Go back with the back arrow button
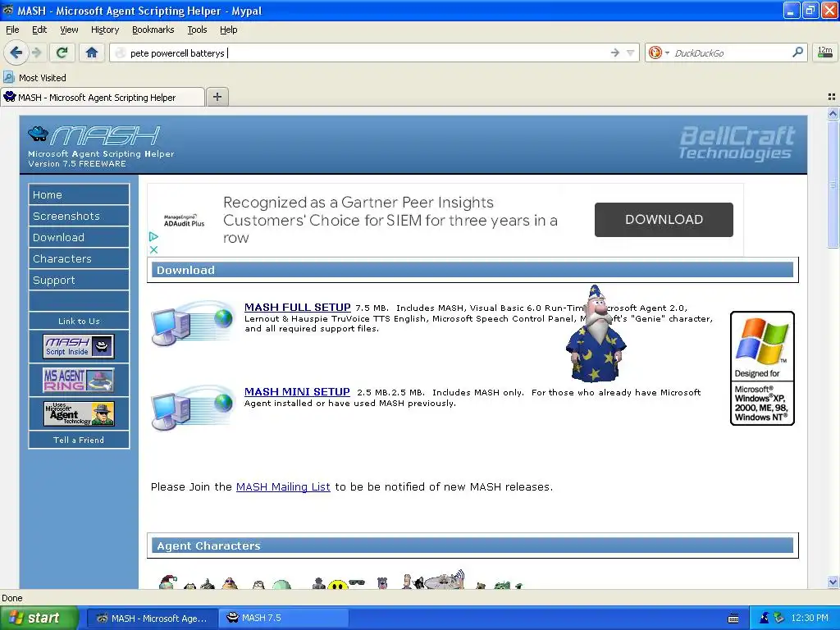This screenshot has height=630, width=840. [x=16, y=52]
